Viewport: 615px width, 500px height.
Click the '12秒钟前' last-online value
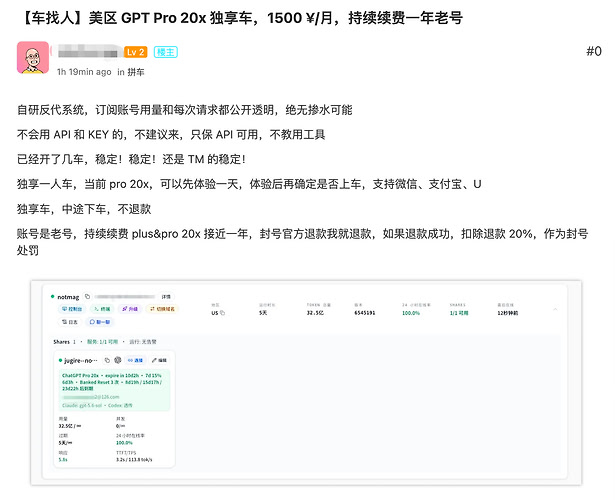[508, 313]
